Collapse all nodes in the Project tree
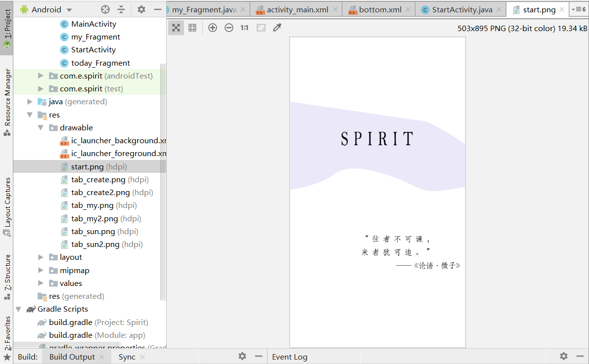Screen dimensions: 589x364 tap(122, 9)
